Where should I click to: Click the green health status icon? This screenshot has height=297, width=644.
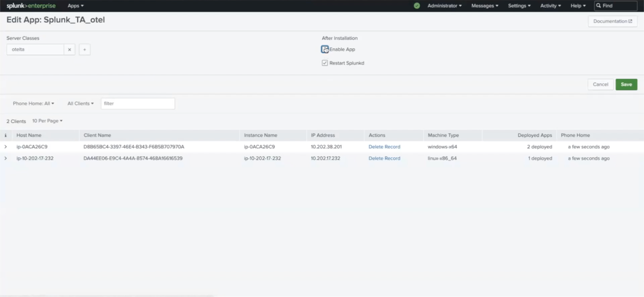click(x=417, y=6)
